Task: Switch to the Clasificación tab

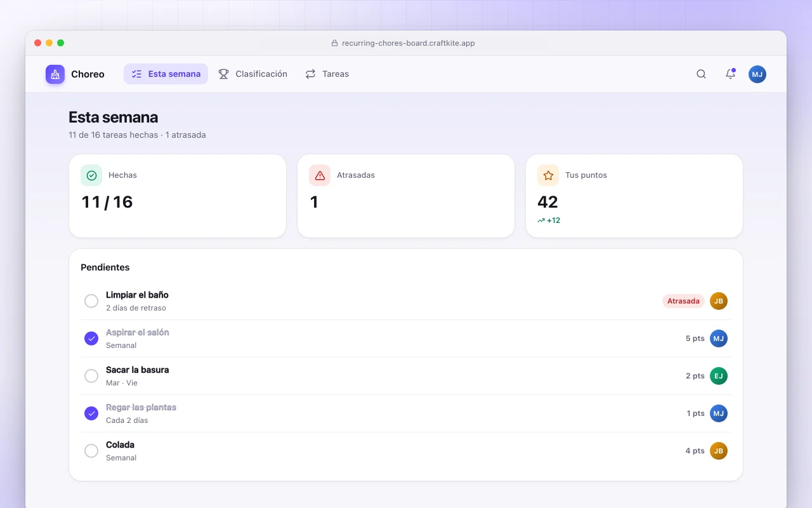Action: (252, 74)
